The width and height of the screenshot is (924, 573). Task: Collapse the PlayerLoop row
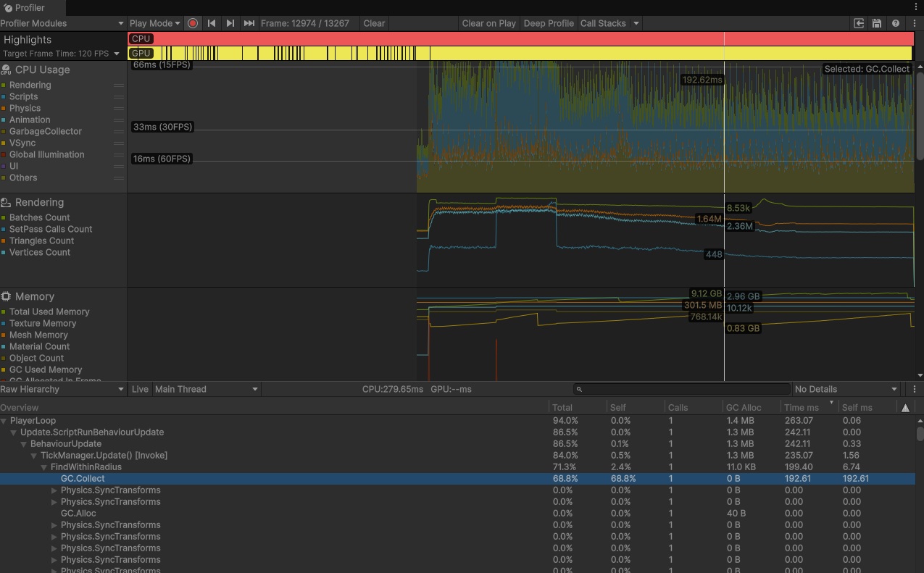pos(4,421)
